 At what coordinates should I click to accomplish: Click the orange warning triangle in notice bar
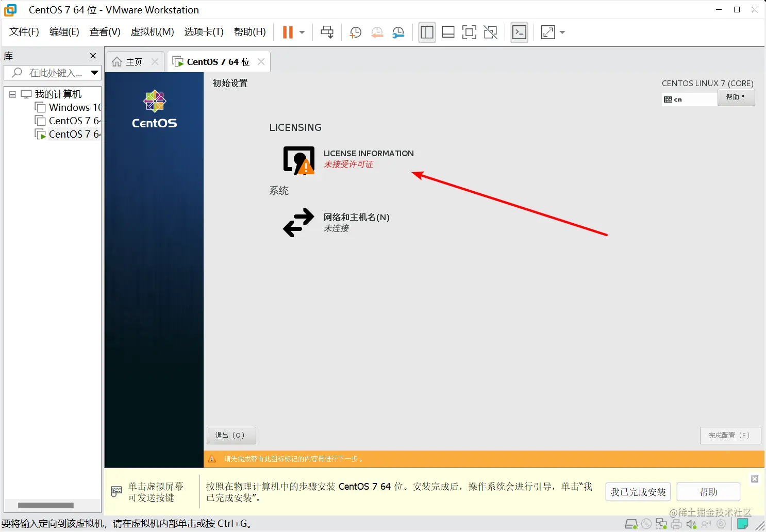(212, 459)
